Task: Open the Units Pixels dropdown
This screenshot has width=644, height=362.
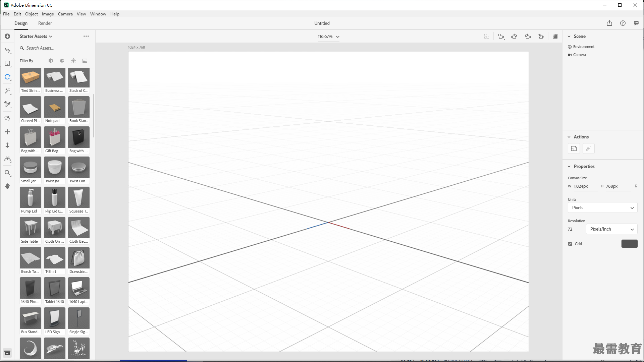Action: pyautogui.click(x=602, y=207)
